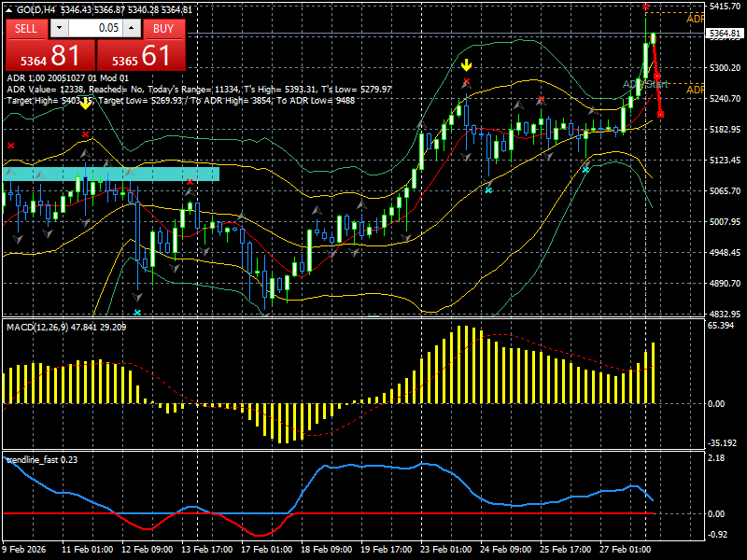Click the 5065.70 price axis label
Viewport: 747px width, 560px height.
point(725,190)
